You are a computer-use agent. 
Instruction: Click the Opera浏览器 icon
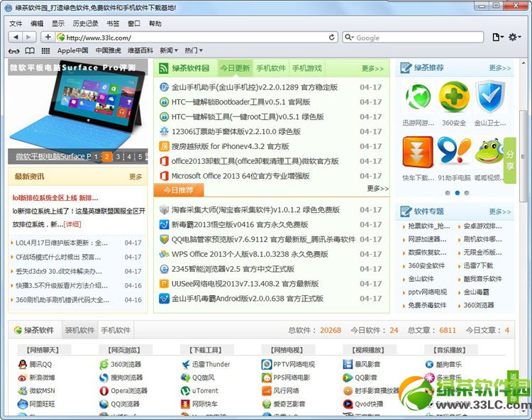click(104, 391)
